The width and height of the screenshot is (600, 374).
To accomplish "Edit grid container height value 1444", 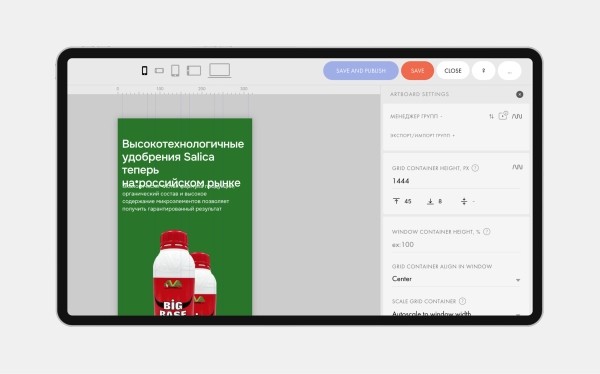I will pyautogui.click(x=455, y=181).
